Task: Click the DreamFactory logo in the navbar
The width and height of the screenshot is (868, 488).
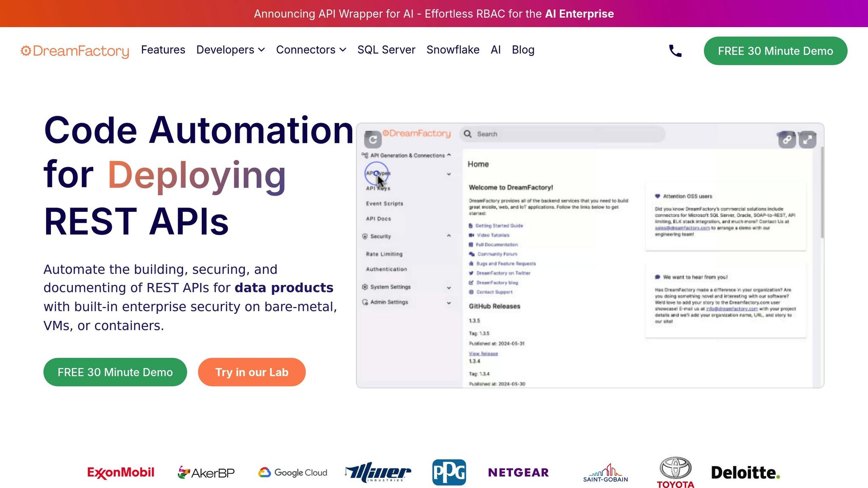Action: tap(75, 51)
